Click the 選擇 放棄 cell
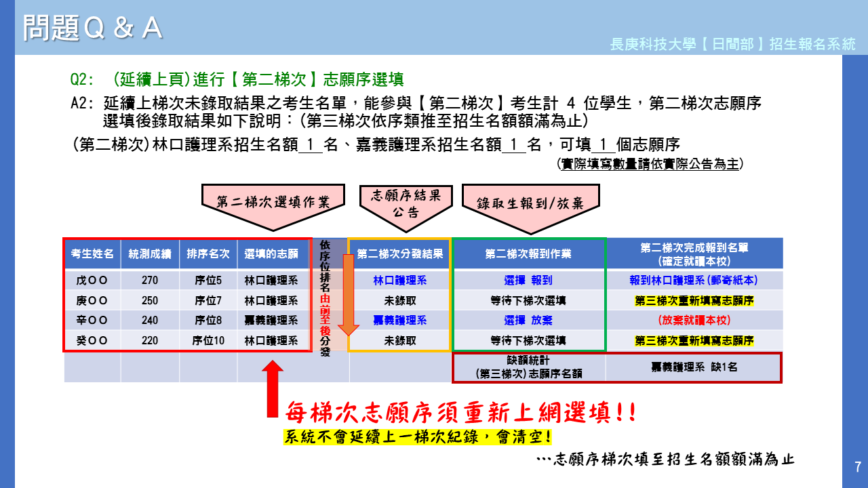Viewport: 868px width, 488px height. (x=528, y=320)
